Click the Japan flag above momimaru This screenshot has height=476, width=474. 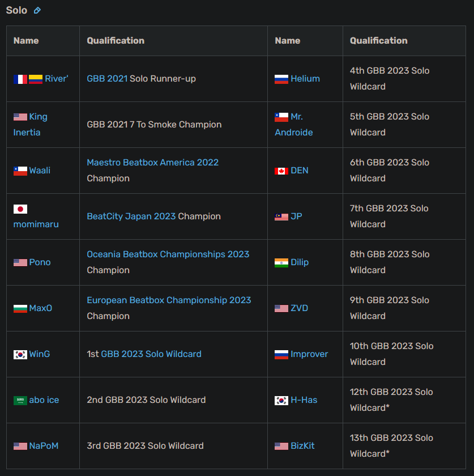(20, 209)
